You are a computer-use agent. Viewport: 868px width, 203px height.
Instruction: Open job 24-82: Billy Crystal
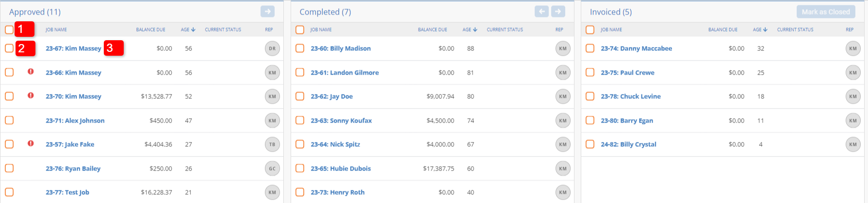click(628, 144)
